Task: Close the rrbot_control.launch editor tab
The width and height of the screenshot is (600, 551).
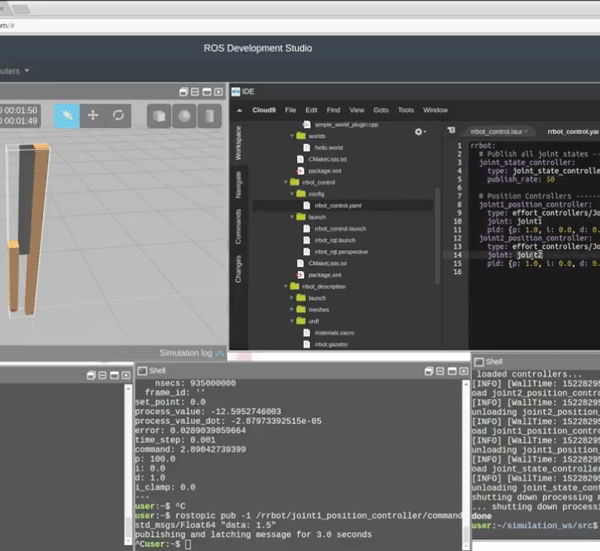Action: (526, 131)
